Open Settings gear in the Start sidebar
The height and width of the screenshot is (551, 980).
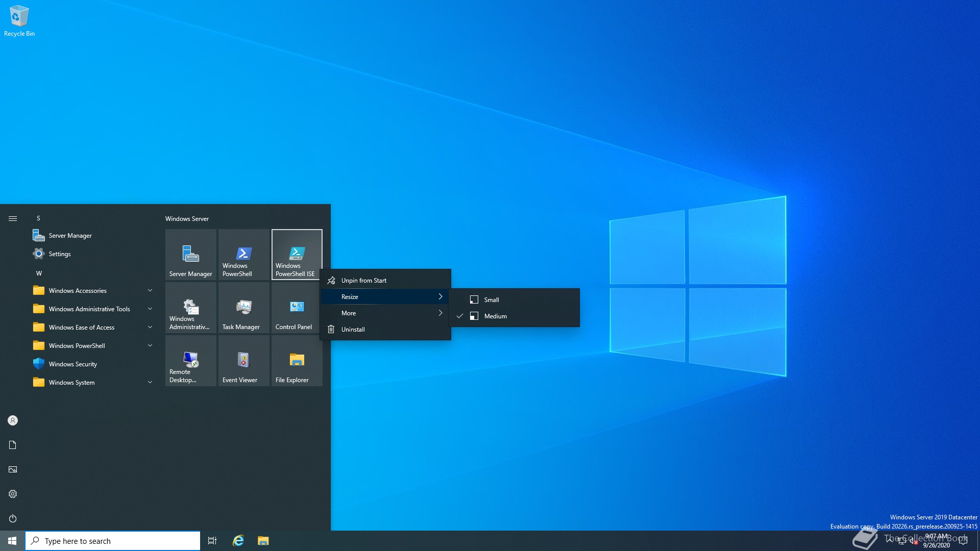13,494
